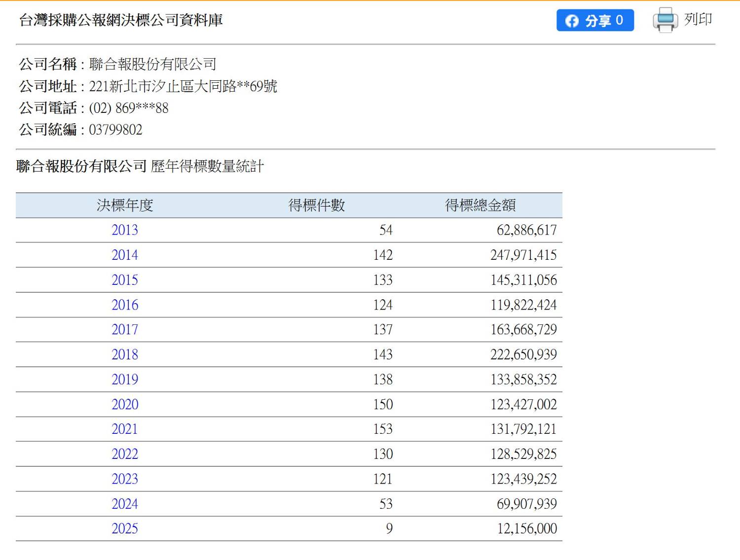Click the amount 12,156,000
Viewport: 740px width, 560px height.
click(x=527, y=528)
